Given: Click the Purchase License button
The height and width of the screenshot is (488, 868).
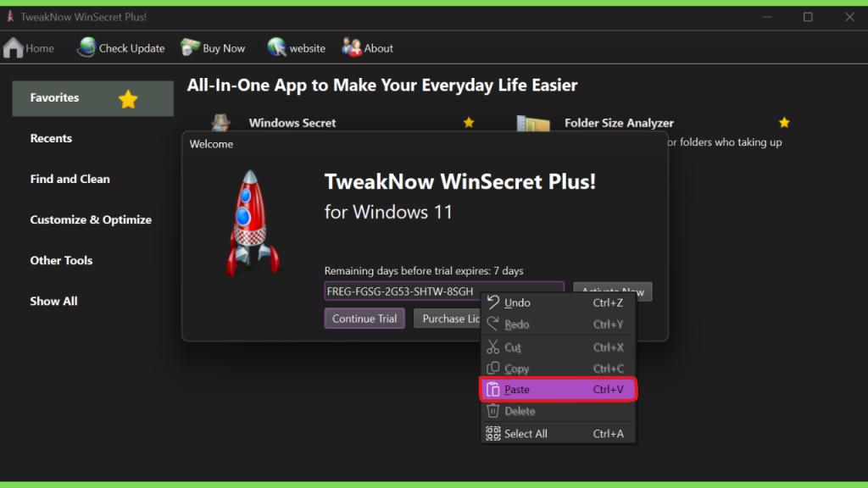Looking at the screenshot, I should click(448, 319).
